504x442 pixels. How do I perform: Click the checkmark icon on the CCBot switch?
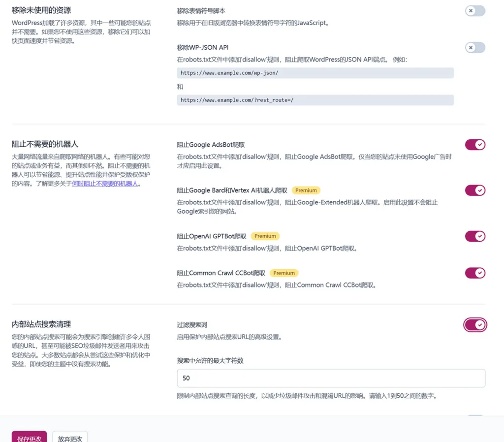pos(479,273)
